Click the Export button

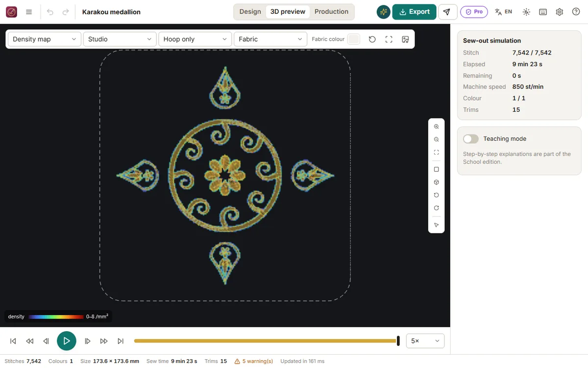click(x=415, y=12)
